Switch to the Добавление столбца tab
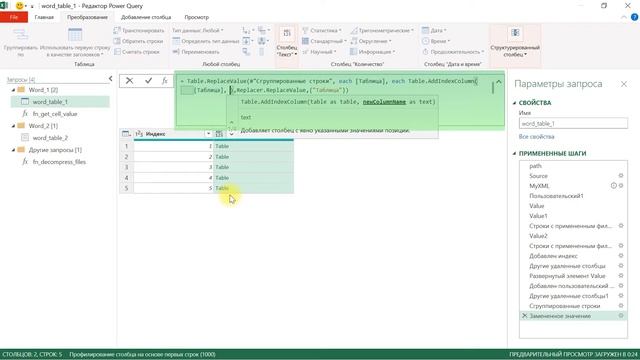This screenshot has height=360, width=640. pos(146,17)
